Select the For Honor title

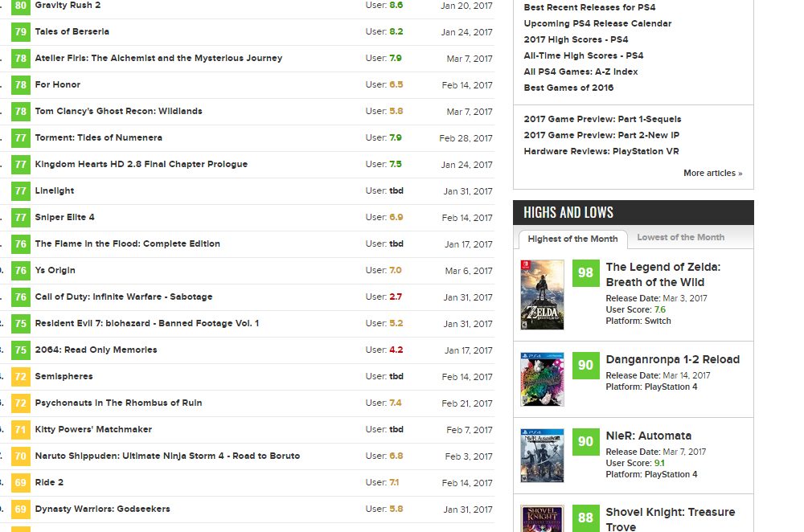57,84
